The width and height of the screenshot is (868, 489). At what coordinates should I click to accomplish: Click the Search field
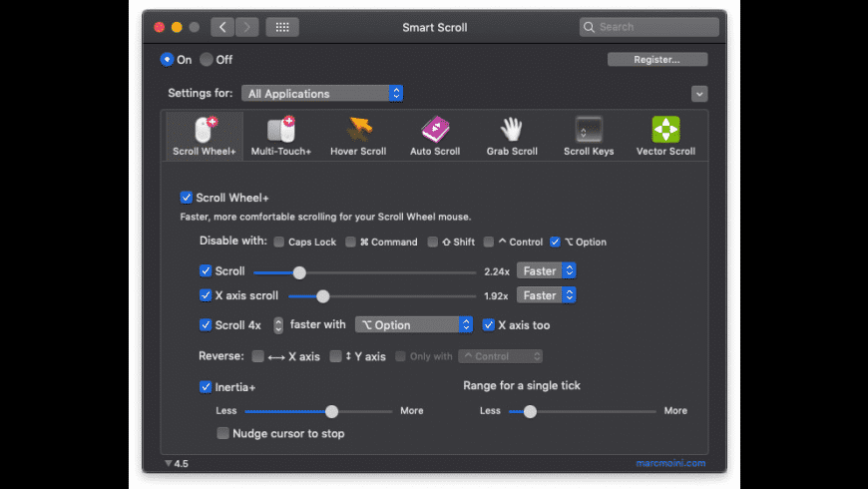point(649,27)
